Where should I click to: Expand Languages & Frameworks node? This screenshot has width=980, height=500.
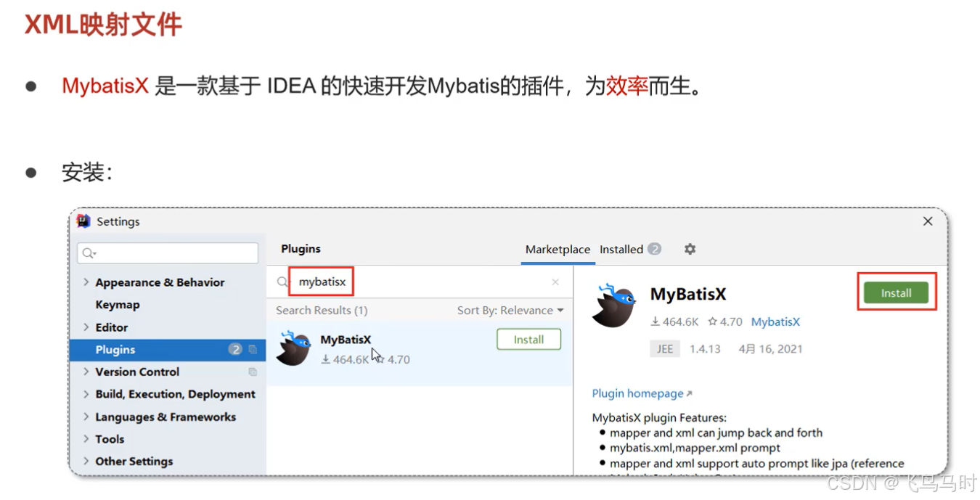point(86,417)
